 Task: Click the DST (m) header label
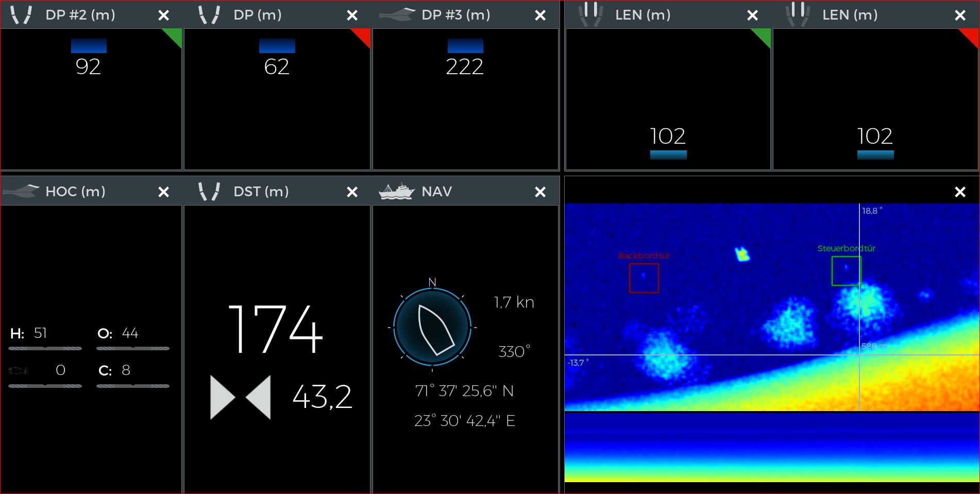tap(261, 192)
